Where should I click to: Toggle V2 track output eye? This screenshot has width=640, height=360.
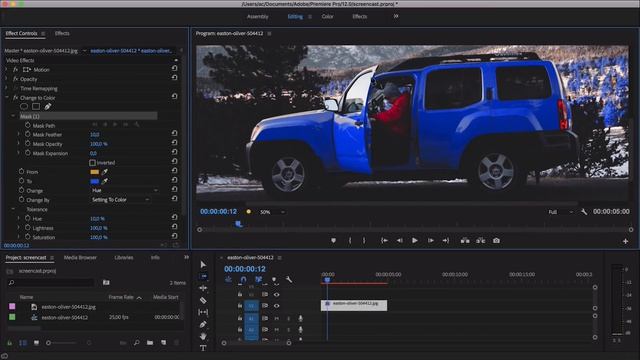click(277, 295)
